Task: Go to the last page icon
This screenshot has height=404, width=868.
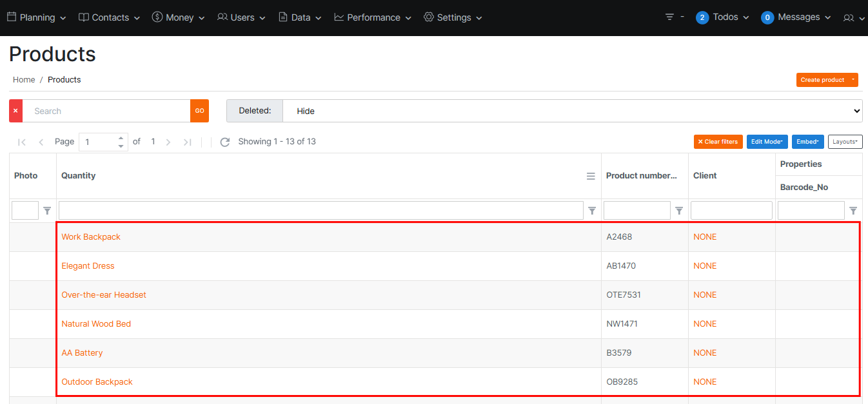Action: coord(187,142)
